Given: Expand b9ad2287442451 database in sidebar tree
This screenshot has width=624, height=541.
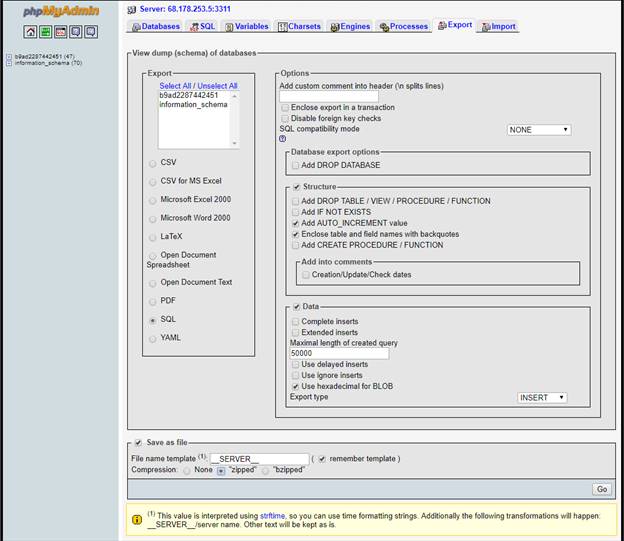Looking at the screenshot, I should (9, 57).
